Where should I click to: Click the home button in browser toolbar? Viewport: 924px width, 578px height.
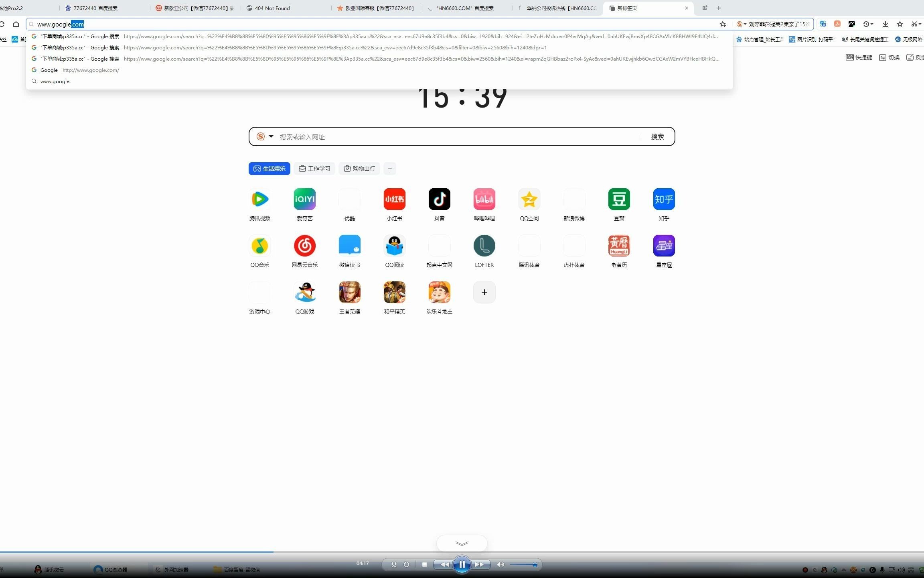tap(16, 24)
